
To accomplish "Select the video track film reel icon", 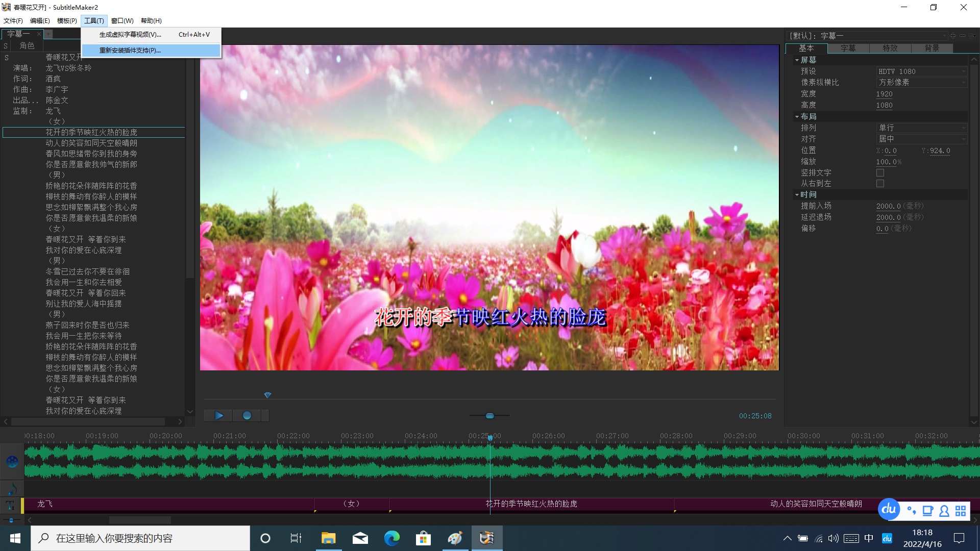I will coord(12,462).
